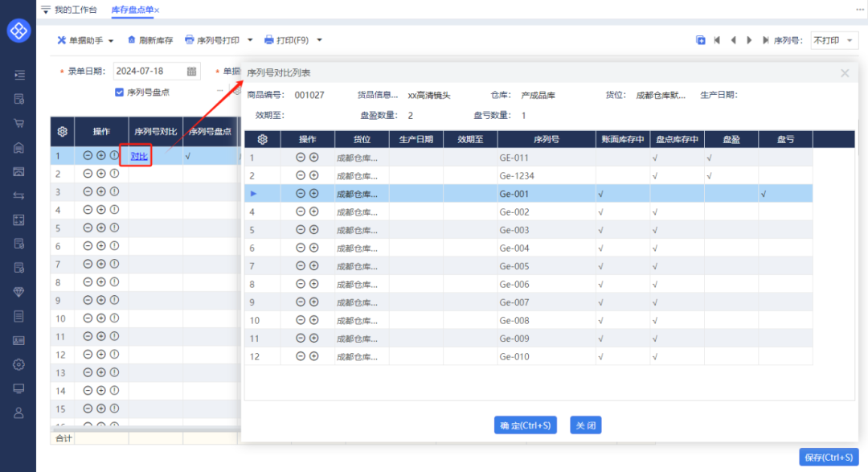
Task: Click the minus icon in dialog row 4
Action: tap(301, 211)
